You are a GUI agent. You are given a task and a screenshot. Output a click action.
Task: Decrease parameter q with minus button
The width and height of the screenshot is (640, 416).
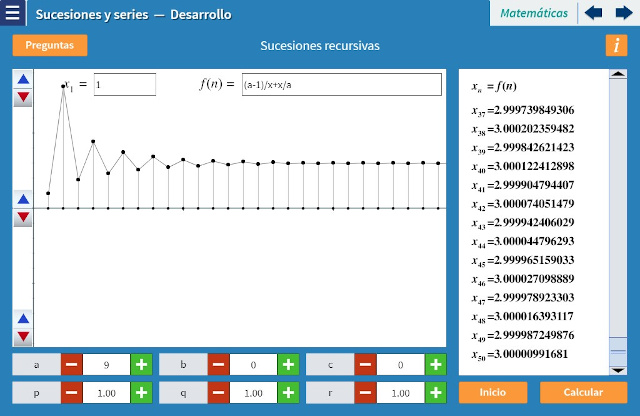pos(219,393)
